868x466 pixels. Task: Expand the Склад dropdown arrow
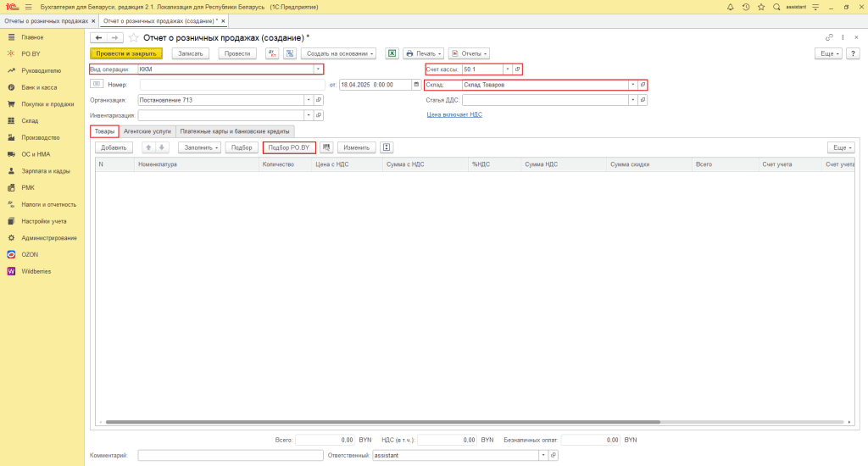coord(632,85)
